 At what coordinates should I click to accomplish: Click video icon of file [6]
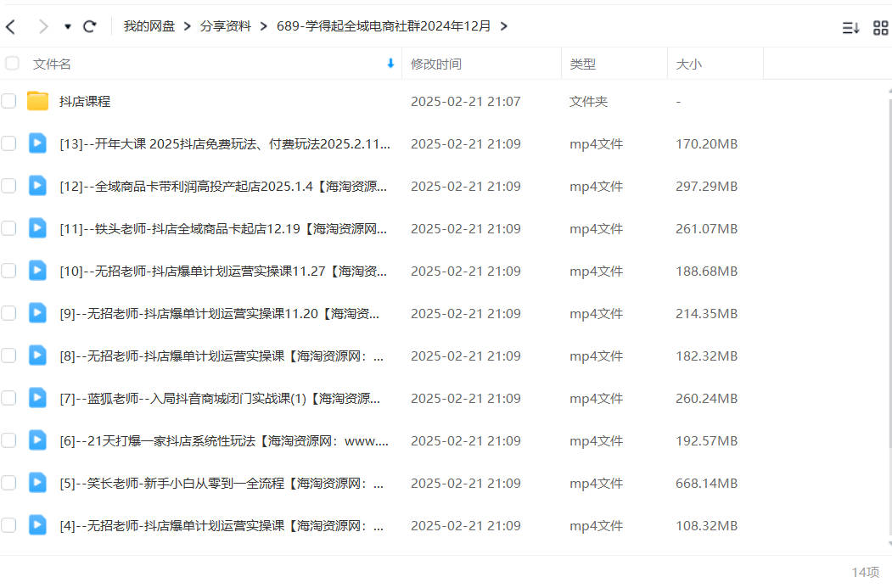(37, 440)
